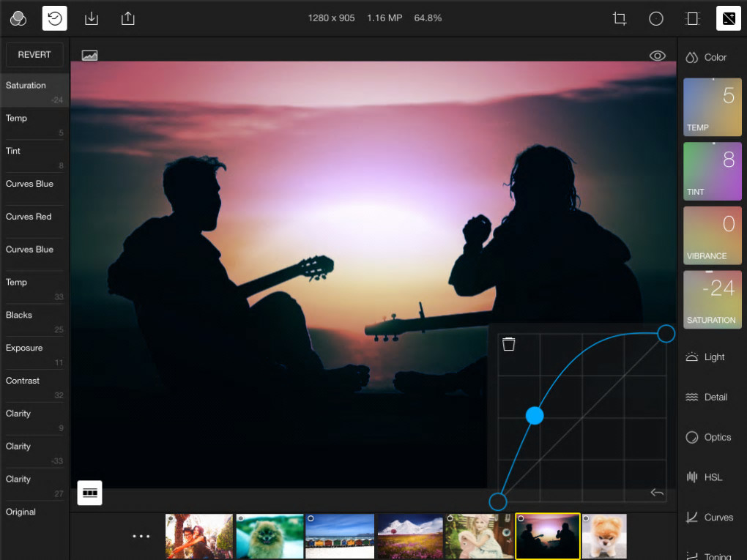Jump to Clarity 9 history step
Screen dimensions: 747x560
(x=34, y=419)
